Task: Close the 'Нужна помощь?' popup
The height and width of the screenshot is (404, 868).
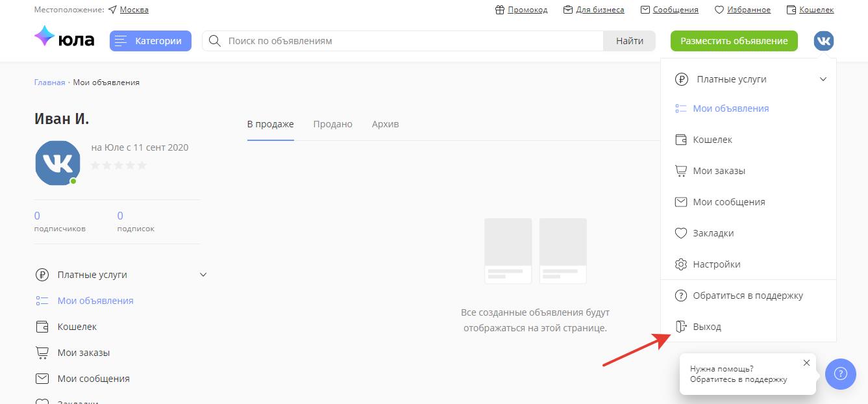Action: click(806, 363)
